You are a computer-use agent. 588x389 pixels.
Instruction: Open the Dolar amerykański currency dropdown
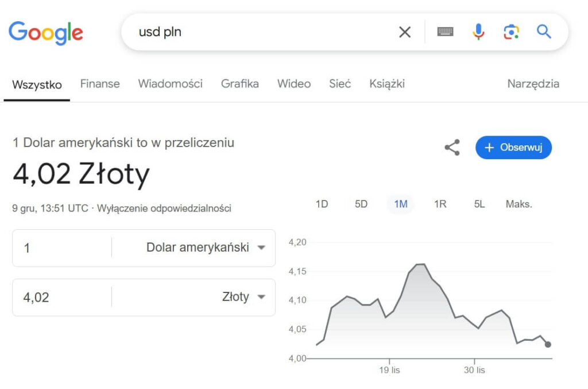[x=198, y=248]
